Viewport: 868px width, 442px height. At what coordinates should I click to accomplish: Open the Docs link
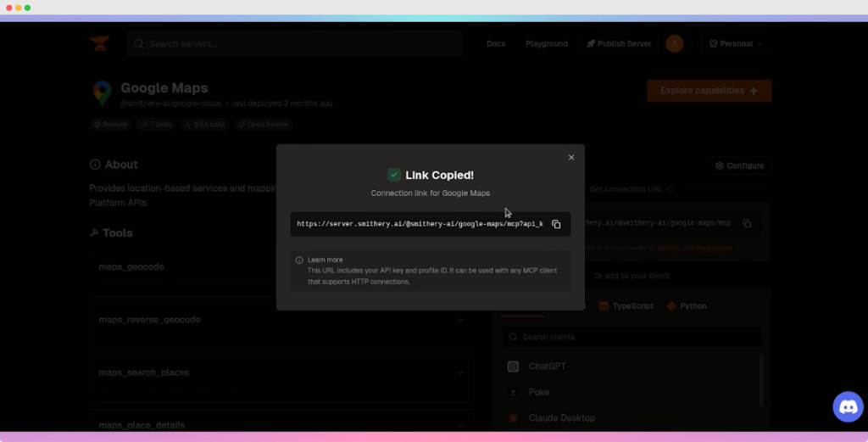496,44
